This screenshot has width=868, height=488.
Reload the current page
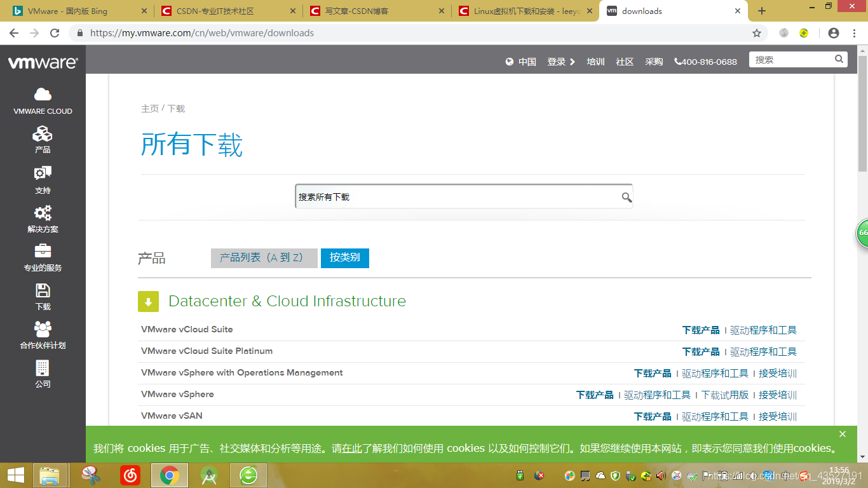pyautogui.click(x=55, y=33)
